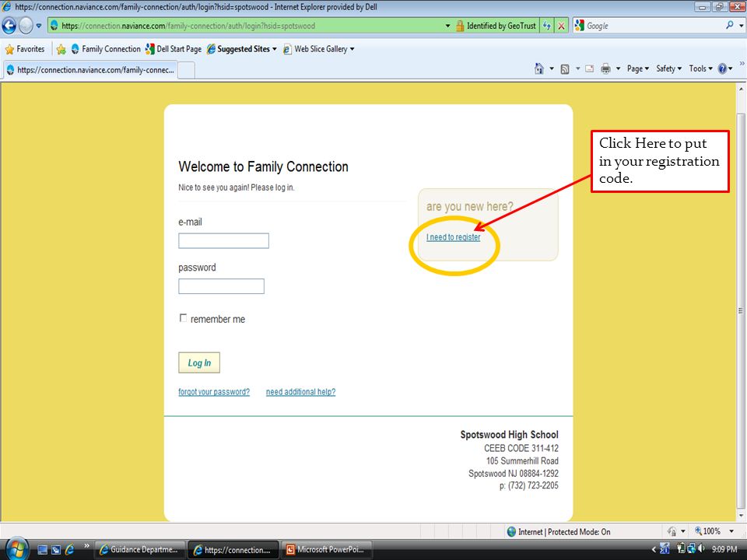Screen dimensions: 747x560
Task: Click the Log In button
Action: click(199, 363)
